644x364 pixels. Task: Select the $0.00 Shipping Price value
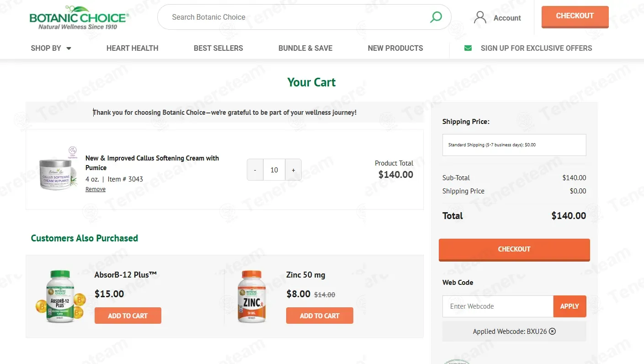click(578, 191)
